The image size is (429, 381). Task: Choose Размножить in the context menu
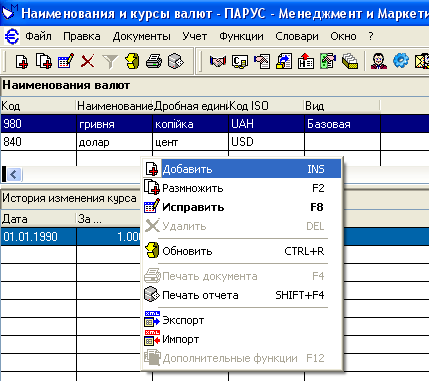242,188
